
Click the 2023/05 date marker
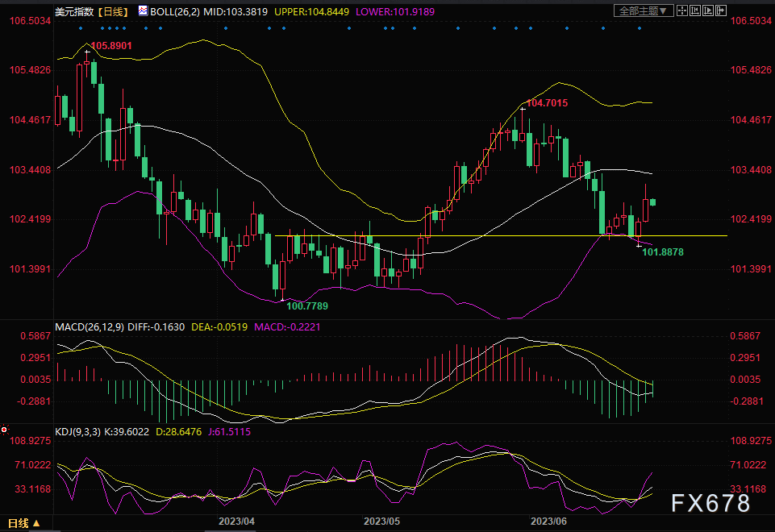point(381,522)
